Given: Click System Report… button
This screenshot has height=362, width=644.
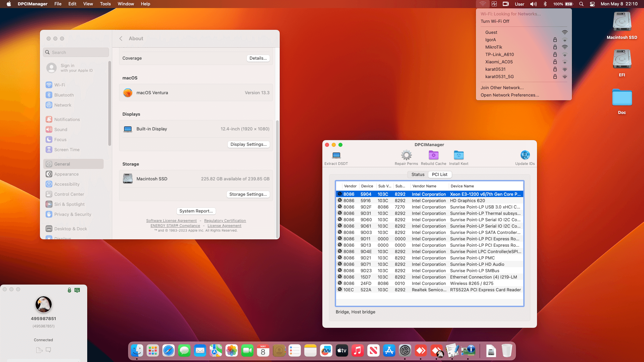Looking at the screenshot, I should click(x=196, y=211).
